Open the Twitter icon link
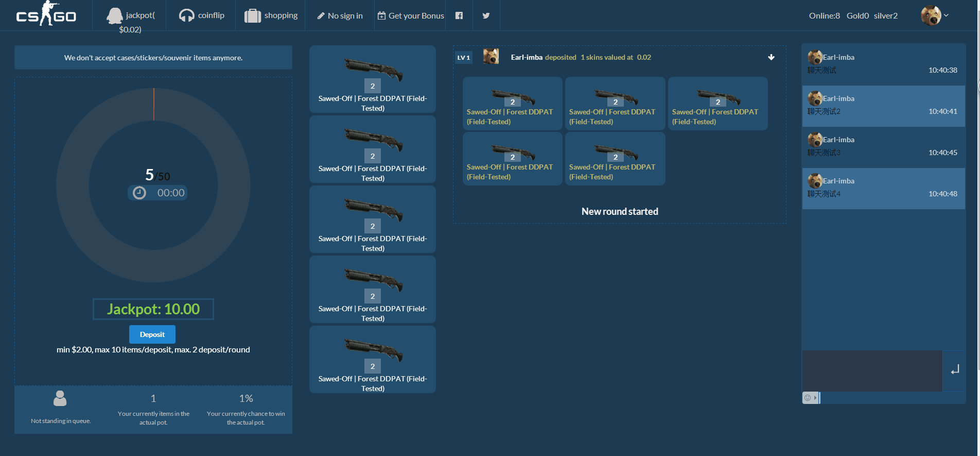 coord(486,15)
